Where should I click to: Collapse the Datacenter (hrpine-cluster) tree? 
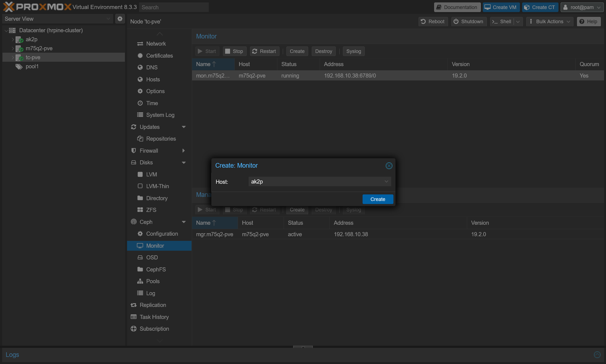coord(6,31)
